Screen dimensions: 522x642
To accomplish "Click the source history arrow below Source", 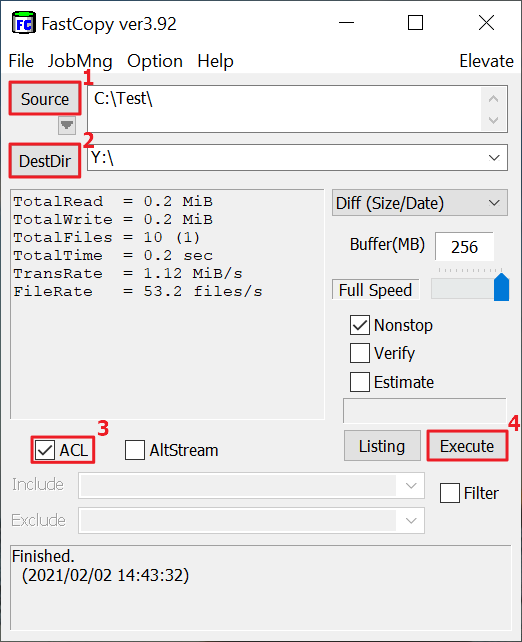I will pyautogui.click(x=67, y=125).
